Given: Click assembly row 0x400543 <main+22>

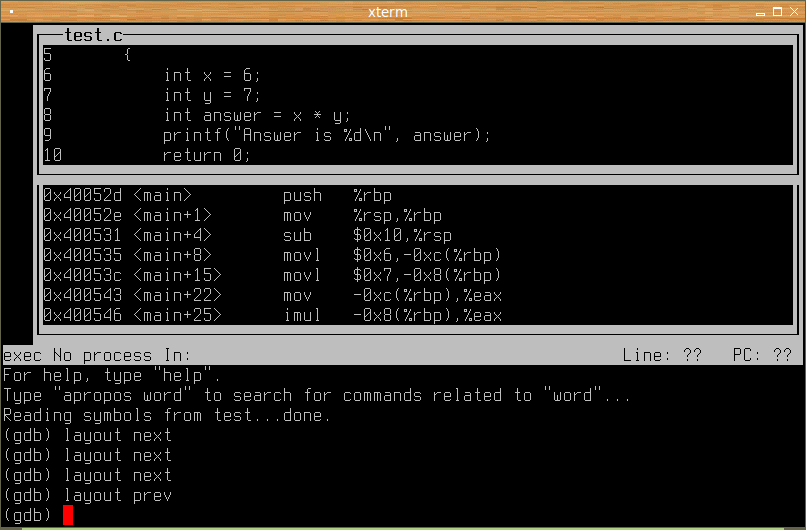Looking at the screenshot, I should click(418, 295).
